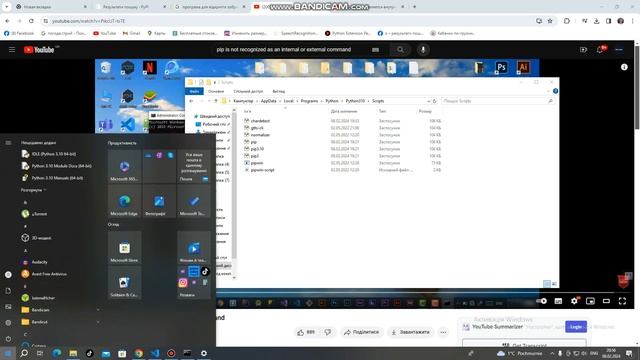The height and width of the screenshot is (360, 640).
Task: Click the Chrome address bar URL
Action: 88,21
